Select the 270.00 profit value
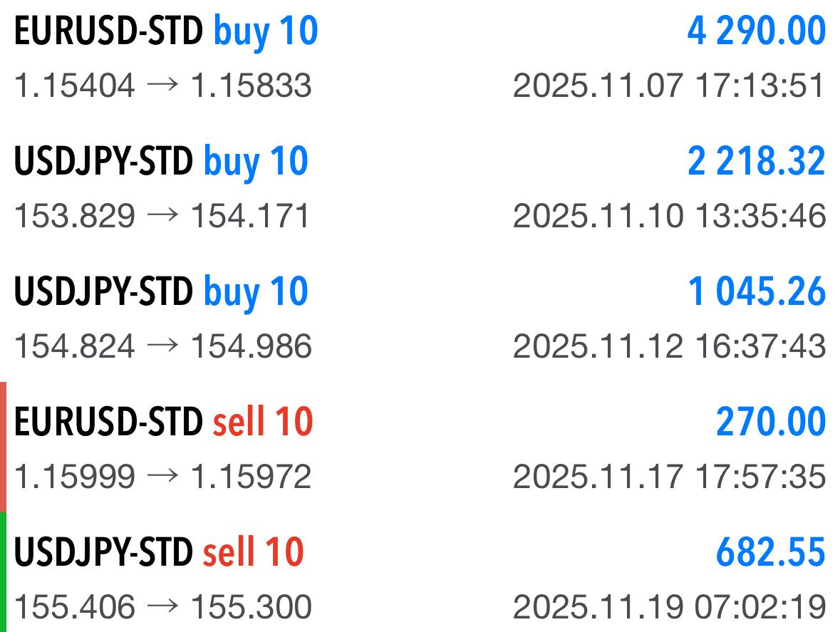Viewport: 840px width, 632px height. tap(771, 422)
